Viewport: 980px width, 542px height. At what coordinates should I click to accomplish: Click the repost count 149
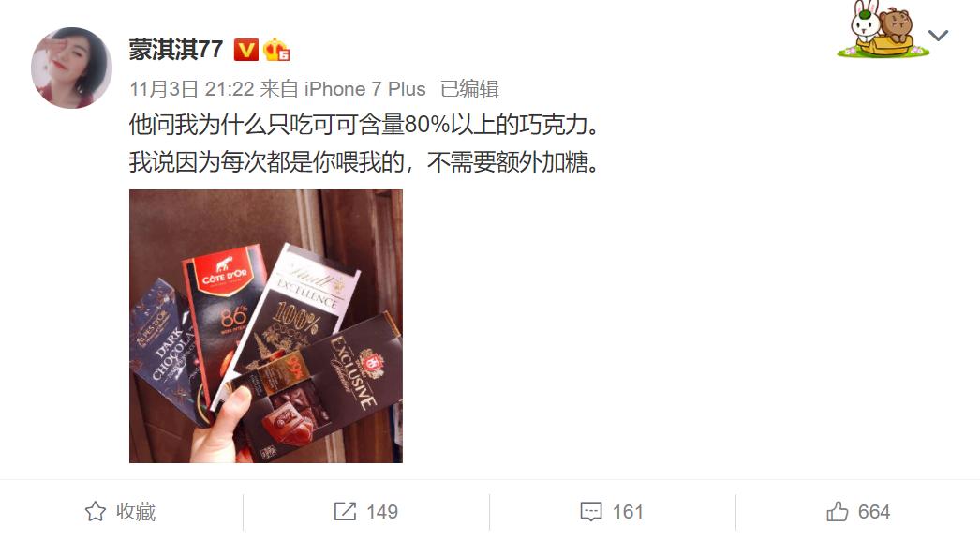(382, 511)
